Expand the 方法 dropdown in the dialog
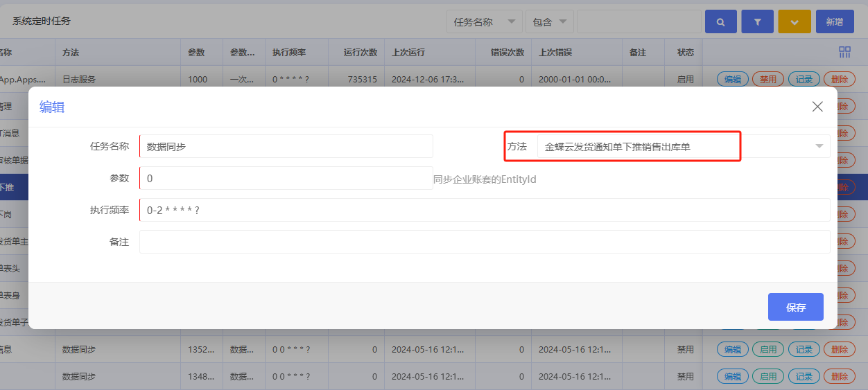 tap(819, 146)
